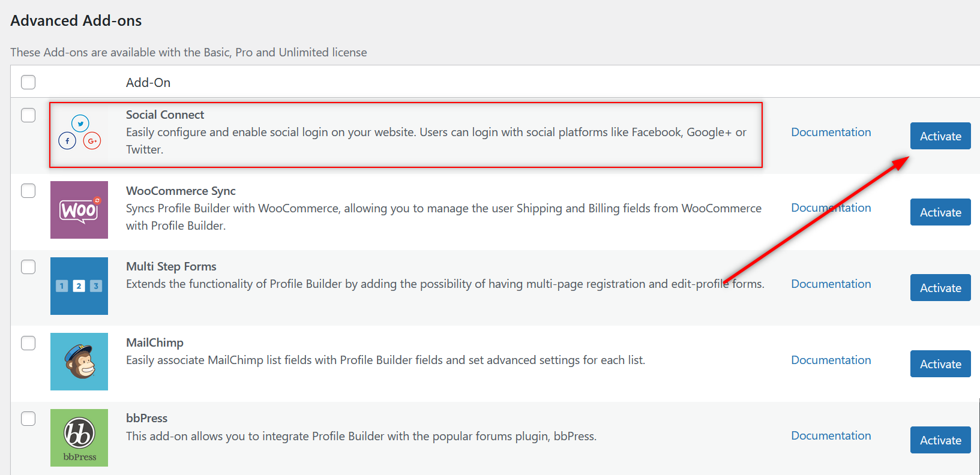Activate the Multi Step Forms add-on
Viewport: 980px width, 475px height.
(x=940, y=288)
